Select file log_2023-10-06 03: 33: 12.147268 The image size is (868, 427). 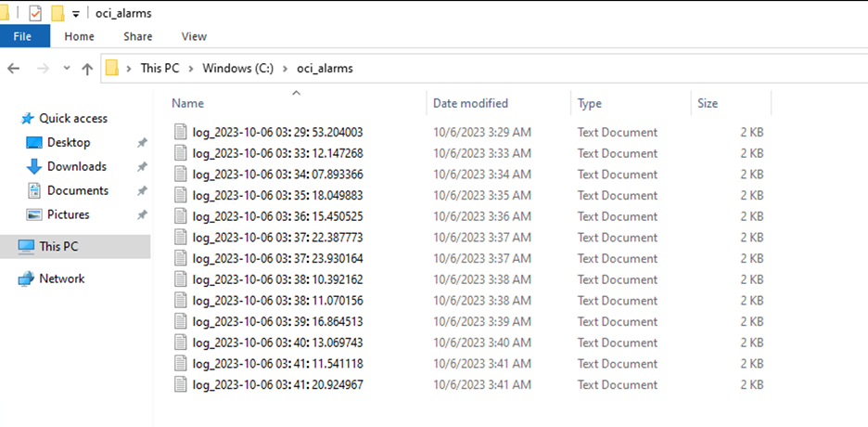click(278, 153)
